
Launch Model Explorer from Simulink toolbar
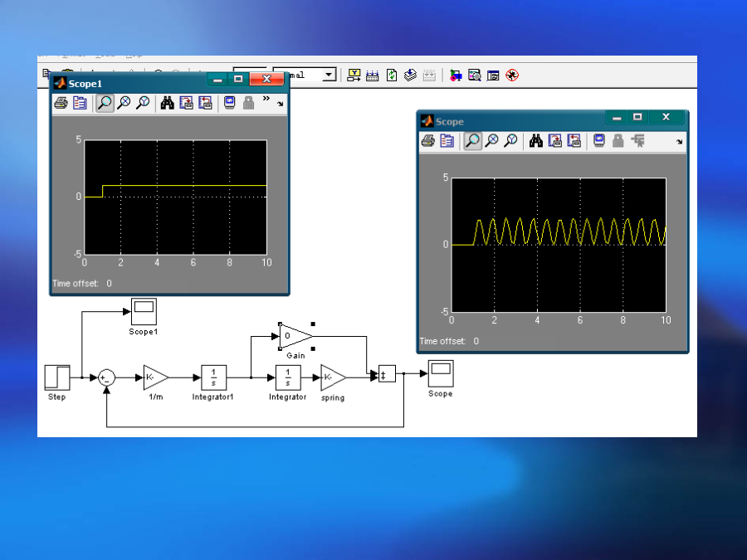475,75
